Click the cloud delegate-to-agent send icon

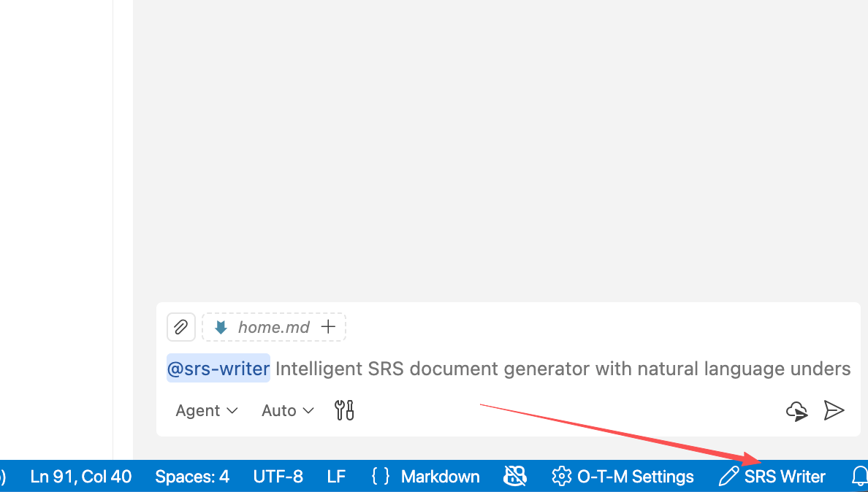pos(797,411)
